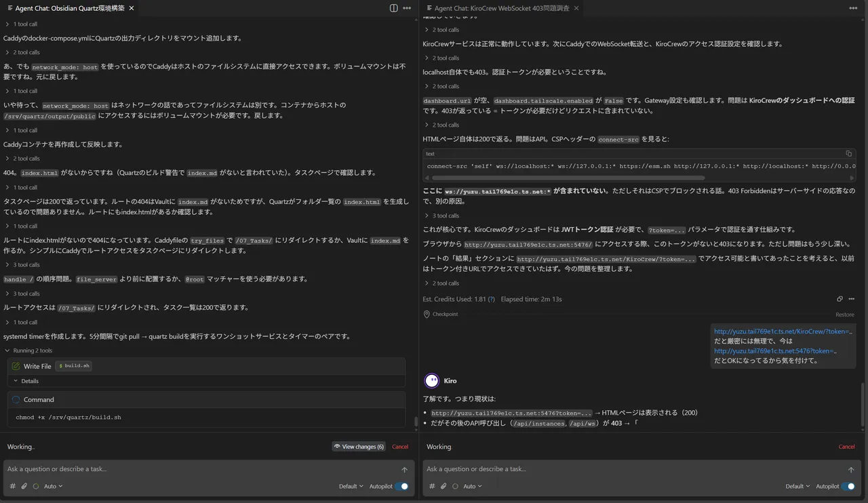Screen dimensions: 868x503
Task: Open the KiroCrew/?token= link in user message
Action: point(783,331)
